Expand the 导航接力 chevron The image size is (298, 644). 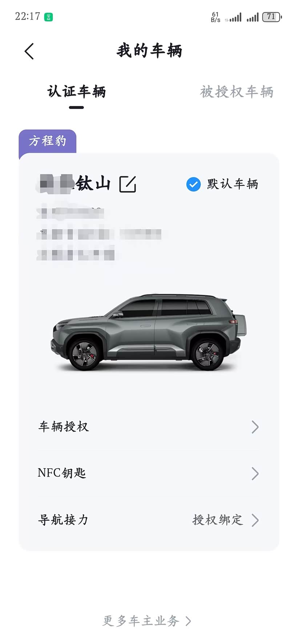pyautogui.click(x=255, y=520)
